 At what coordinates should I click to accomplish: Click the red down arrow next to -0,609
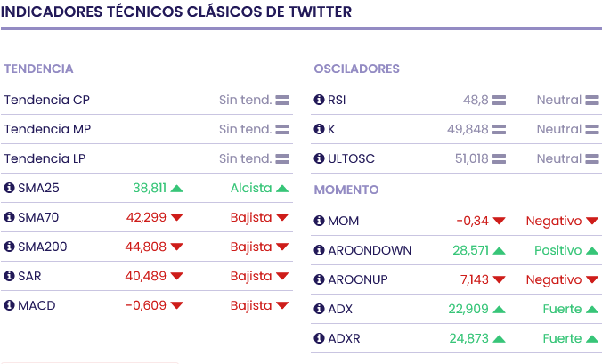176,305
